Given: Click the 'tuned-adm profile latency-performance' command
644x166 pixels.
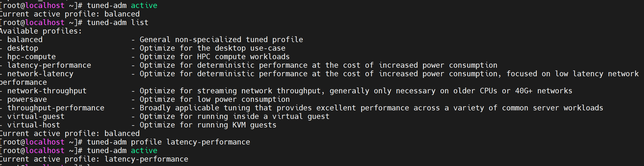Looking at the screenshot, I should tap(168, 142).
